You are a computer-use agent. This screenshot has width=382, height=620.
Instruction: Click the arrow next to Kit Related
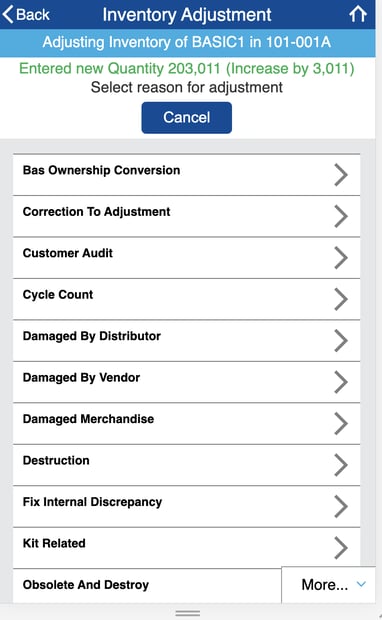click(341, 548)
